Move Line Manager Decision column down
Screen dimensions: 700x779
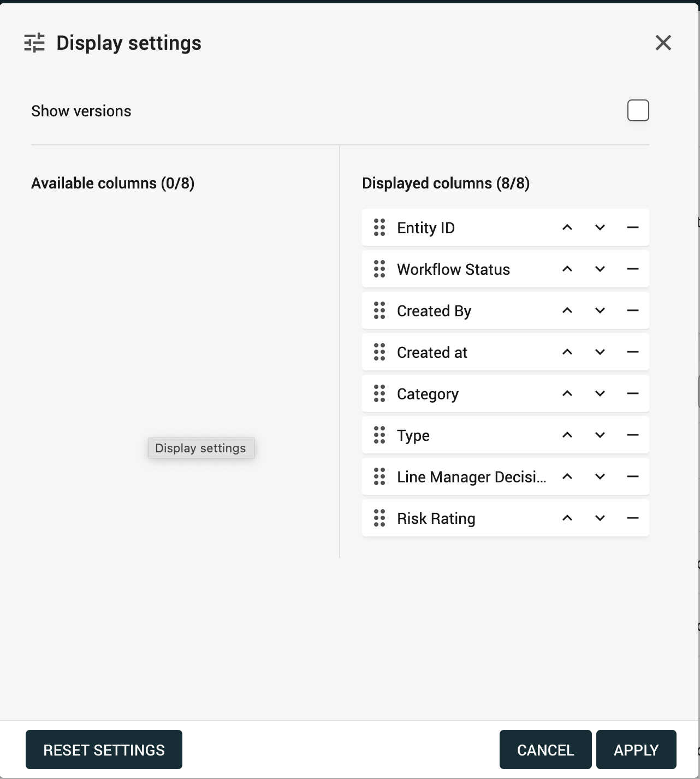(x=600, y=476)
